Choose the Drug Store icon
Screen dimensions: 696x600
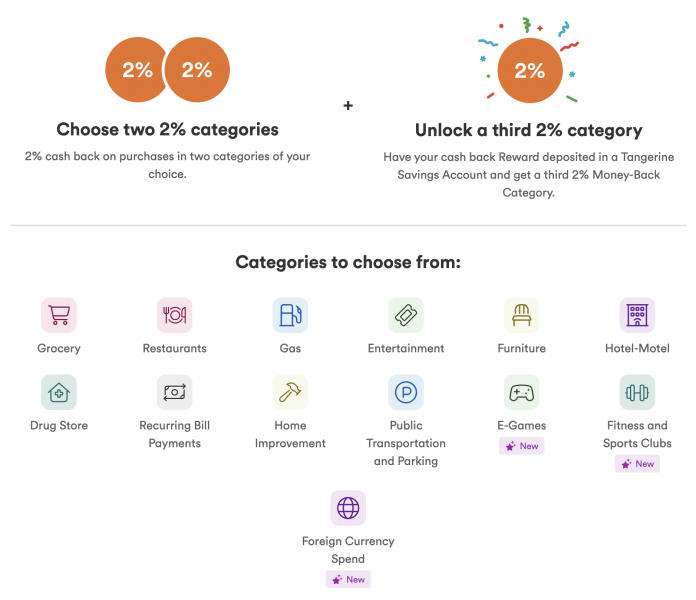[59, 392]
